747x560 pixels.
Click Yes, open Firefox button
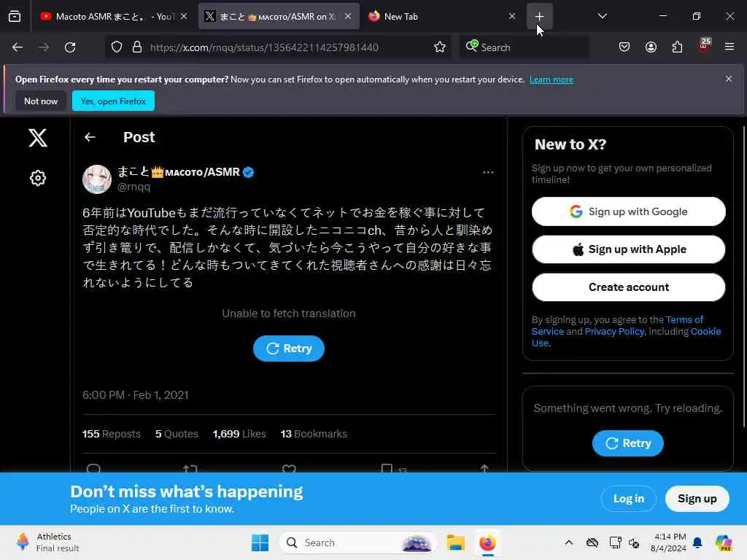(113, 101)
